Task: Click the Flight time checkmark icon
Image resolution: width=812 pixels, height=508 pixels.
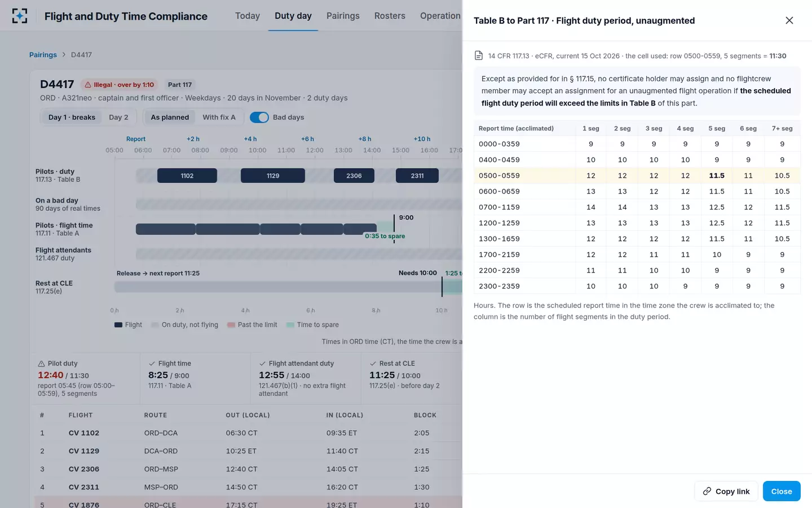Action: pyautogui.click(x=152, y=364)
